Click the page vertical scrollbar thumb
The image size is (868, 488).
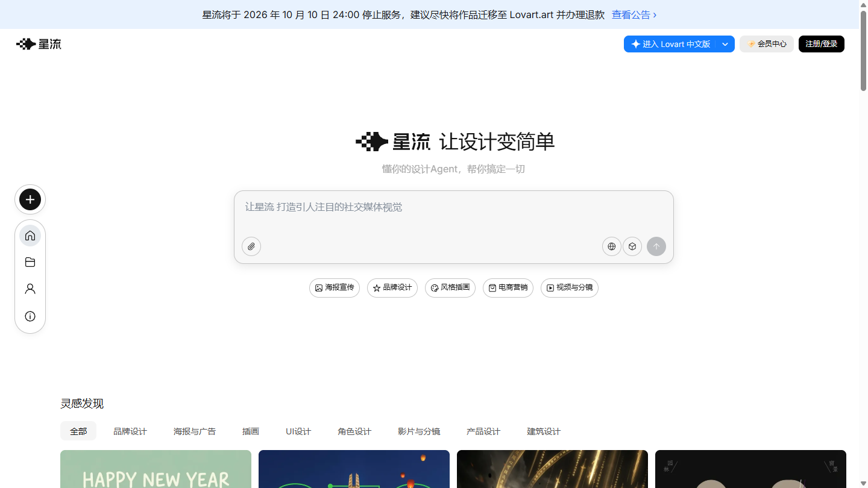coord(863,50)
